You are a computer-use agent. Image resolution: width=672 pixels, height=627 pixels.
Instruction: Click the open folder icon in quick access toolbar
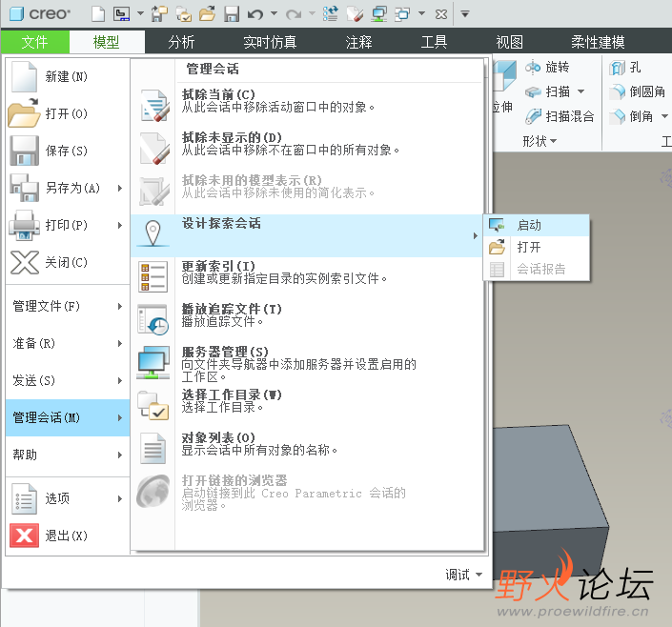click(208, 14)
